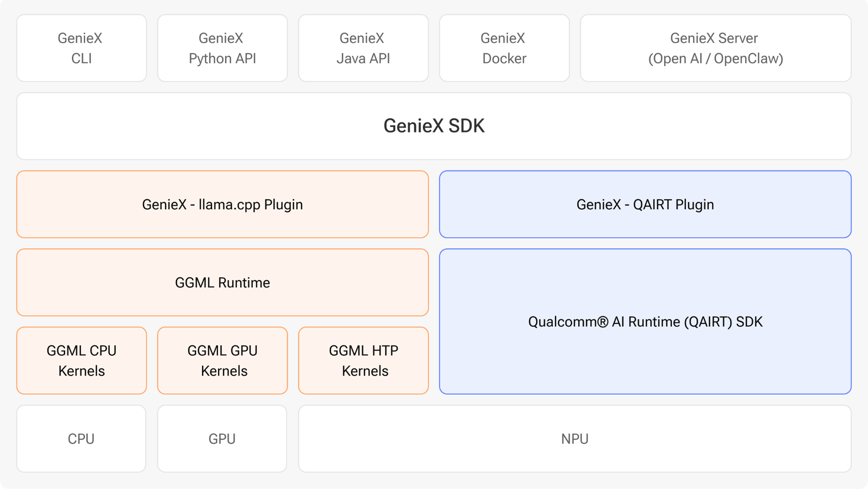Screen dimensions: 868x489
Task: Click the GenieX CLI box
Action: click(x=82, y=48)
